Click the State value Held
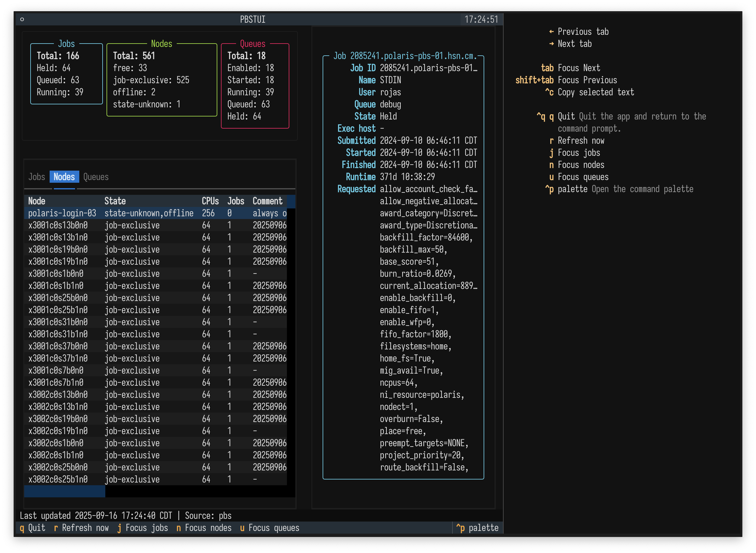The height and width of the screenshot is (553, 756). pyautogui.click(x=388, y=116)
